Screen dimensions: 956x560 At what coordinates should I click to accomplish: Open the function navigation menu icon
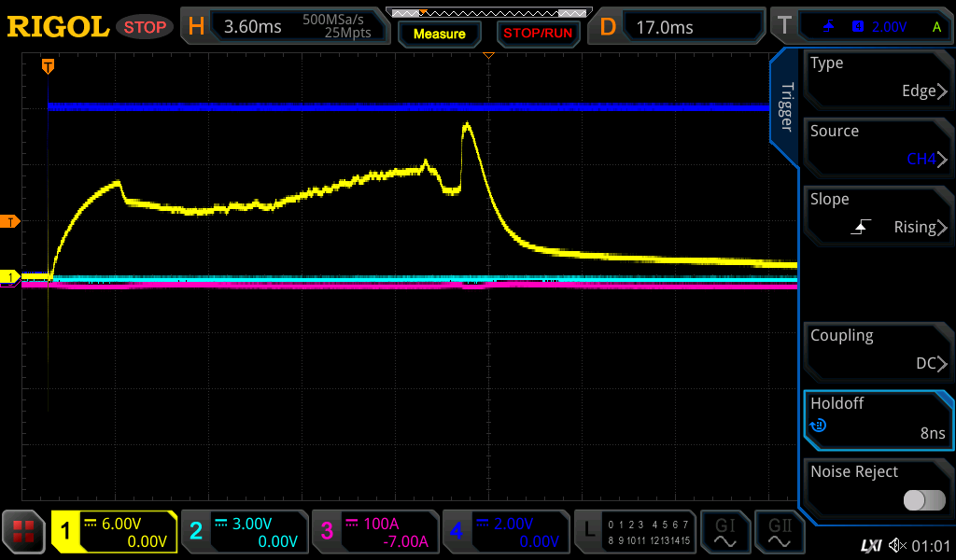(23, 532)
